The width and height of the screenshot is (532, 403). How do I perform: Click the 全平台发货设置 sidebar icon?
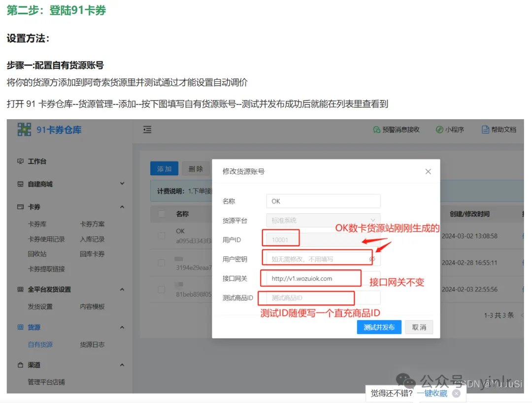click(x=20, y=289)
